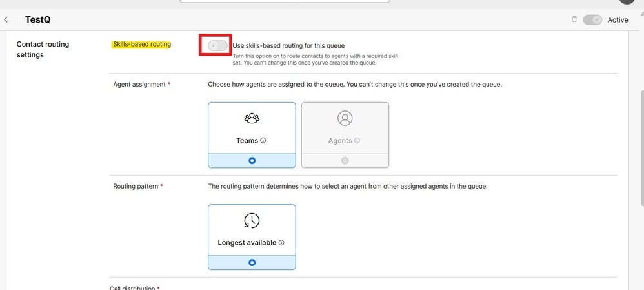
Task: Click Contact routing settings heading
Action: click(43, 49)
